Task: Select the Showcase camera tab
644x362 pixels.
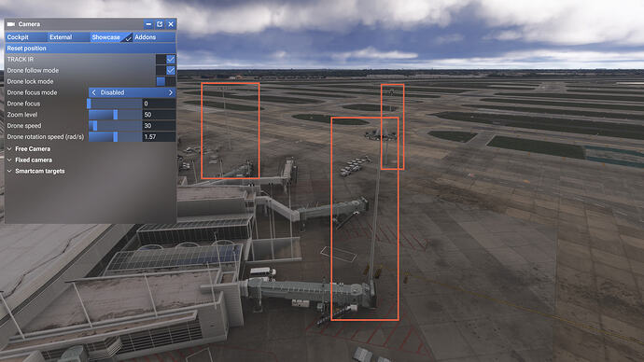Action: click(x=111, y=37)
